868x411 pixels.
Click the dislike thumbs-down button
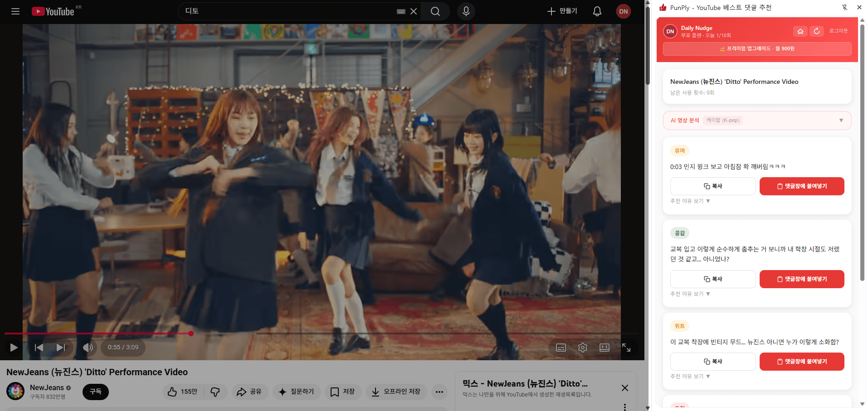tap(215, 392)
